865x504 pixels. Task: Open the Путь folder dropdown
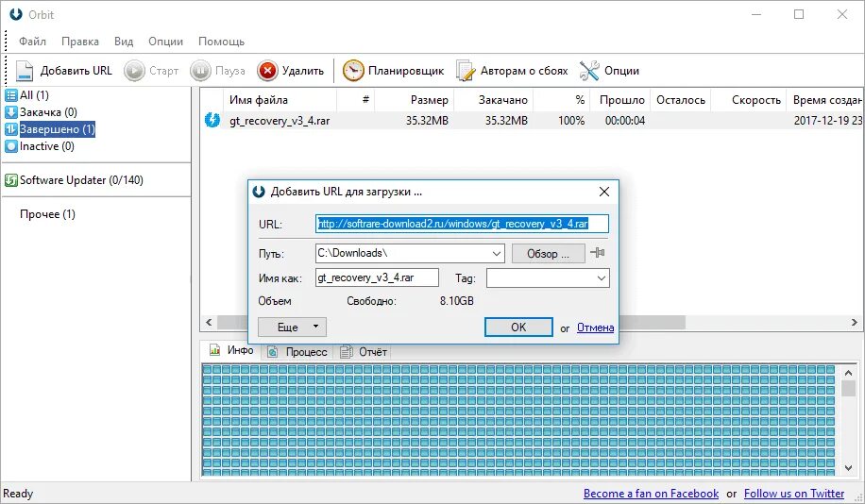pyautogui.click(x=497, y=254)
